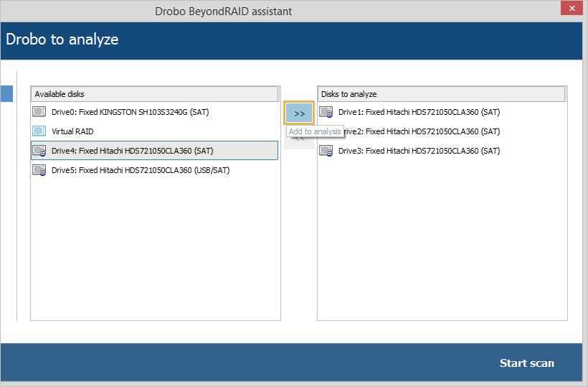Screen dimensions: 588x387
Task: Click the Drive0 KINGSTON disk icon
Action: pyautogui.click(x=39, y=112)
